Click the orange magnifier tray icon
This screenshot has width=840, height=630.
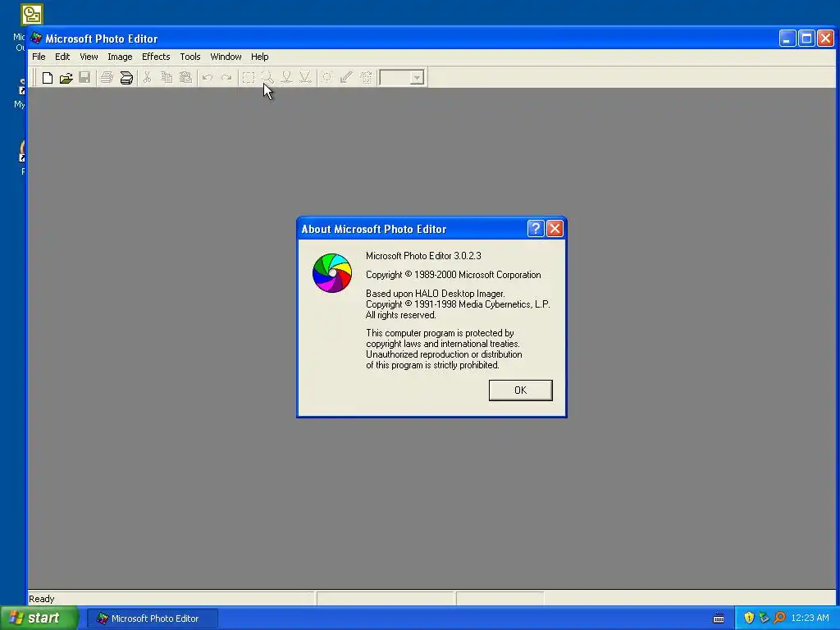pyautogui.click(x=779, y=619)
